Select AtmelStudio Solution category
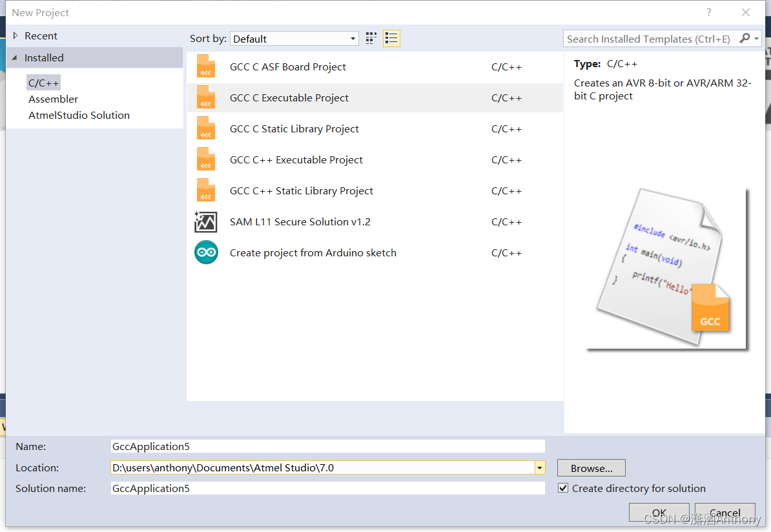771x532 pixels. coord(79,115)
